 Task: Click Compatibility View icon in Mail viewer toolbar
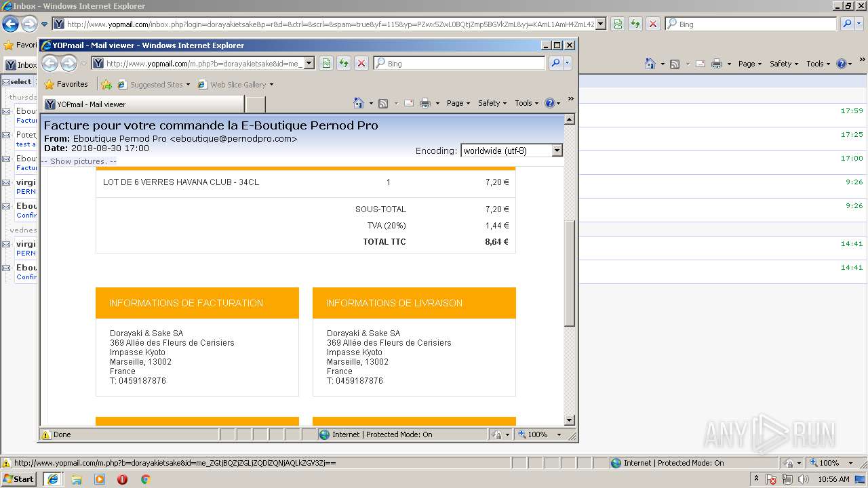pyautogui.click(x=326, y=63)
